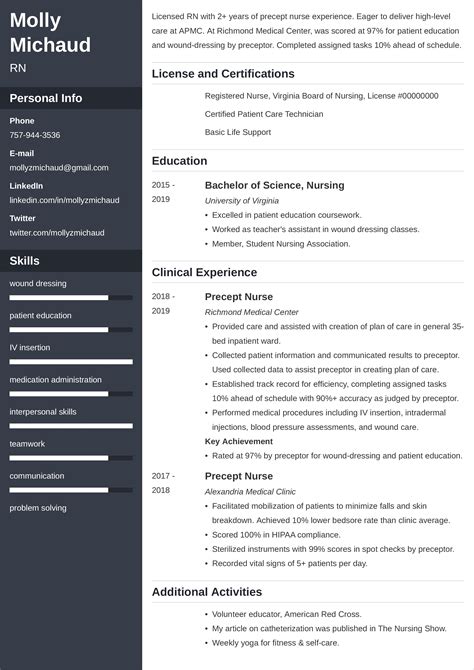This screenshot has height=670, width=474.
Task: Click the communication skill bar
Action: click(71, 490)
